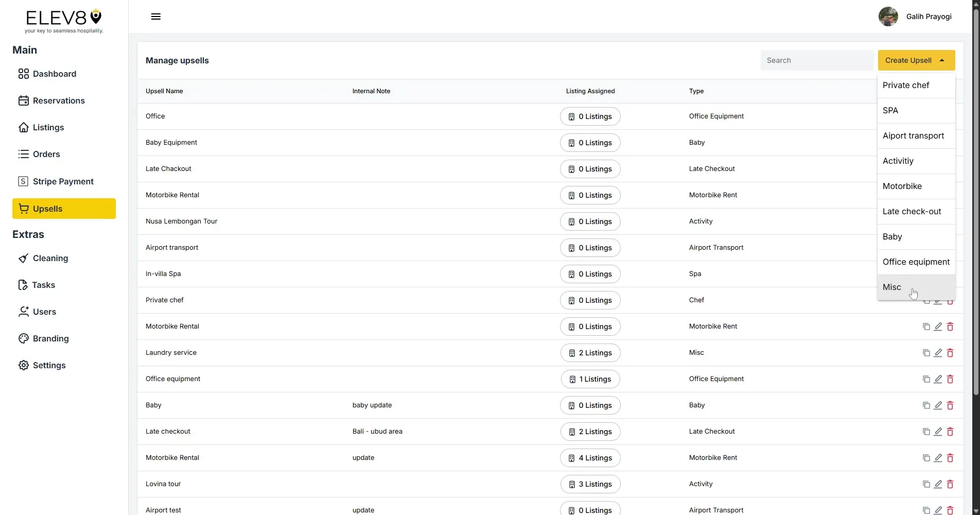Click the Upsells shopping cart icon

[x=24, y=209]
